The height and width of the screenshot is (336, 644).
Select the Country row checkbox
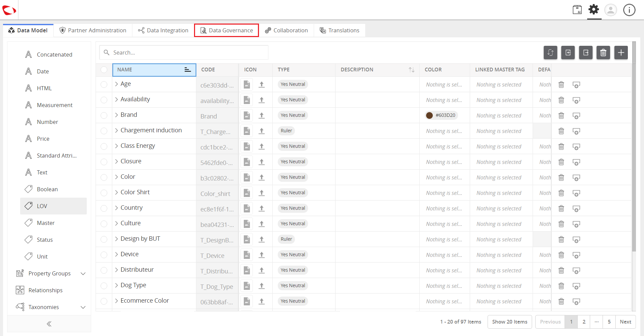click(104, 208)
